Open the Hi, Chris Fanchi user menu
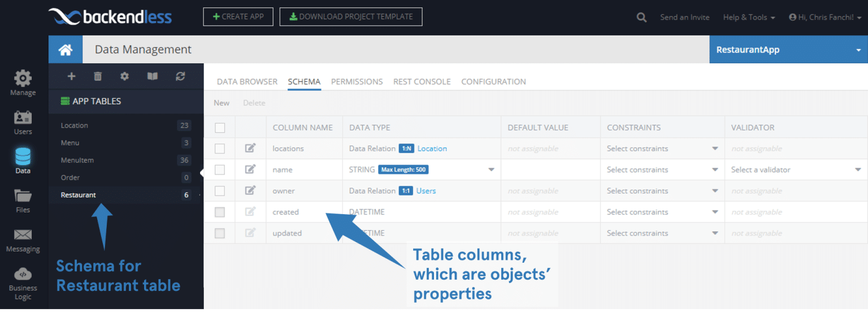Viewport: 868px width, 313px height. [x=825, y=18]
